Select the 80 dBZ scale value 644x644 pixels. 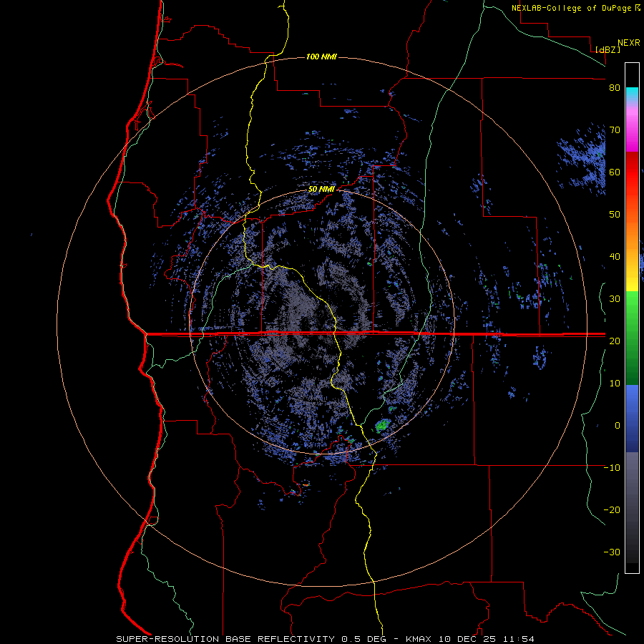(x=615, y=88)
